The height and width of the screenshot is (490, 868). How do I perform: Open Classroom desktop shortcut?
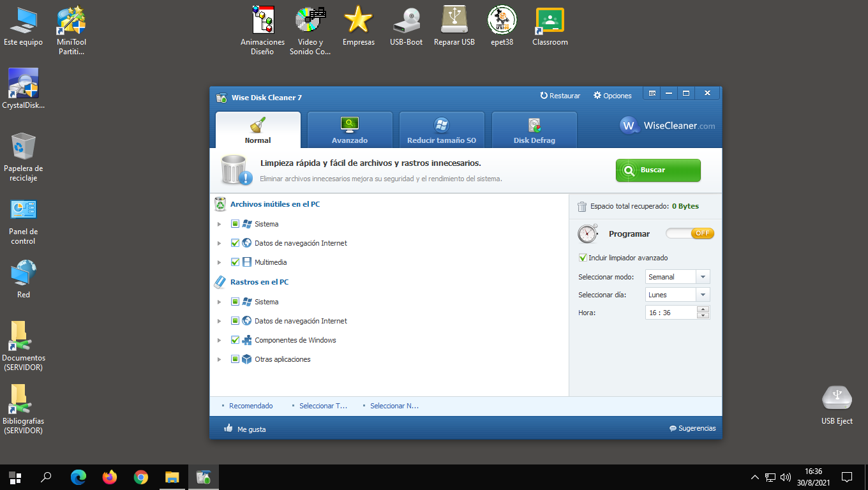pyautogui.click(x=550, y=27)
